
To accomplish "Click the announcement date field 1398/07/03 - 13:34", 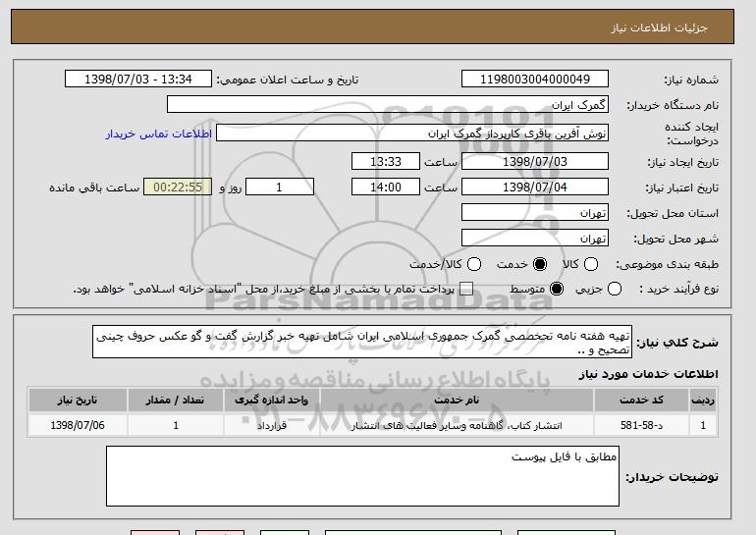I will click(138, 80).
